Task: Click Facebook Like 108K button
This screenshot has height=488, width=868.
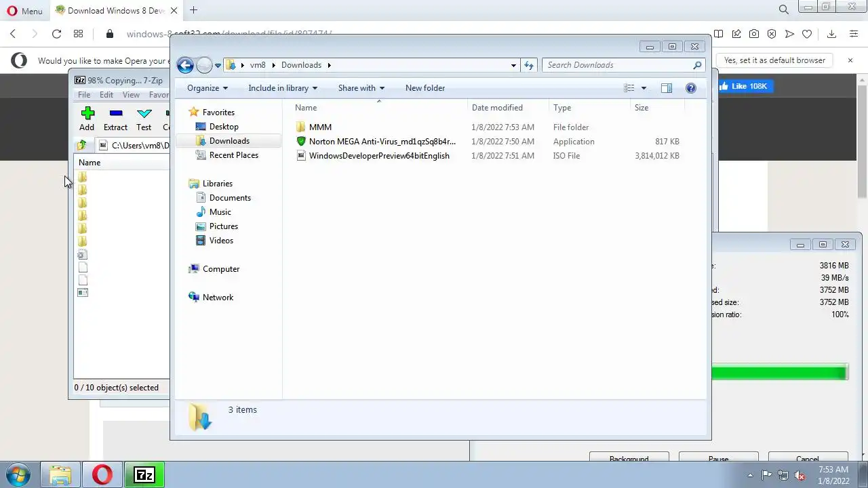Action: pyautogui.click(x=745, y=86)
